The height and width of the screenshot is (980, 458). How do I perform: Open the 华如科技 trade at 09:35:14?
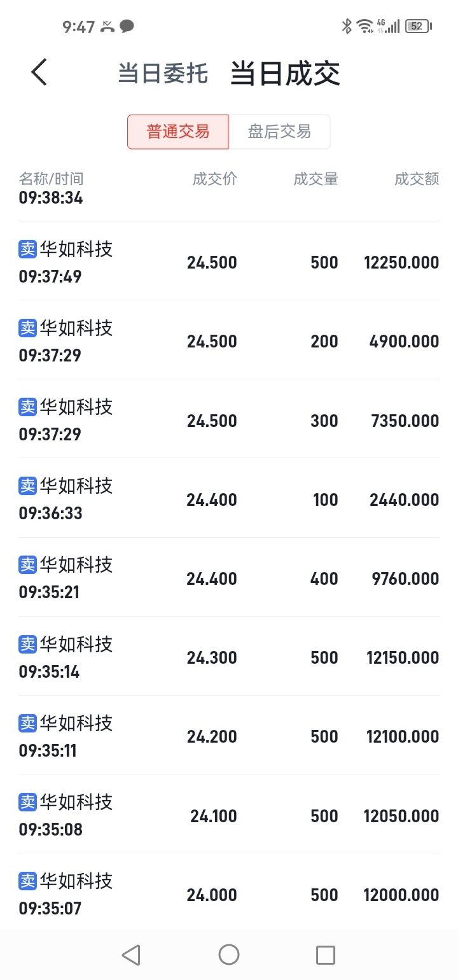coord(229,656)
